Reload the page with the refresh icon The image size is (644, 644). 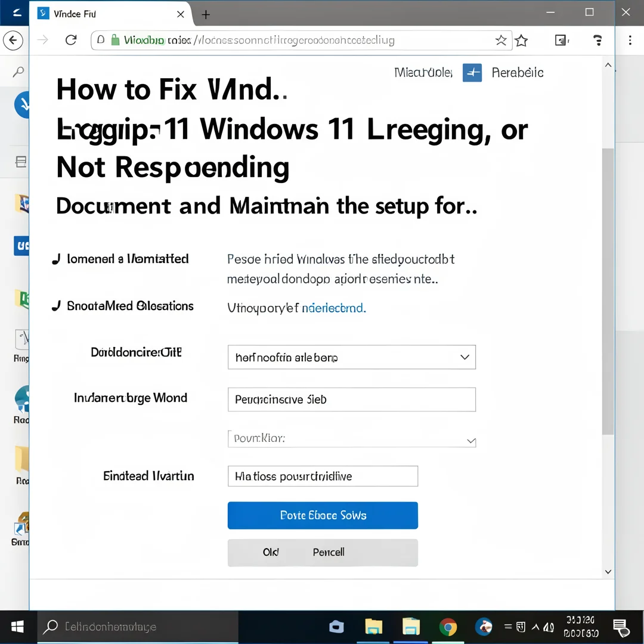click(71, 40)
